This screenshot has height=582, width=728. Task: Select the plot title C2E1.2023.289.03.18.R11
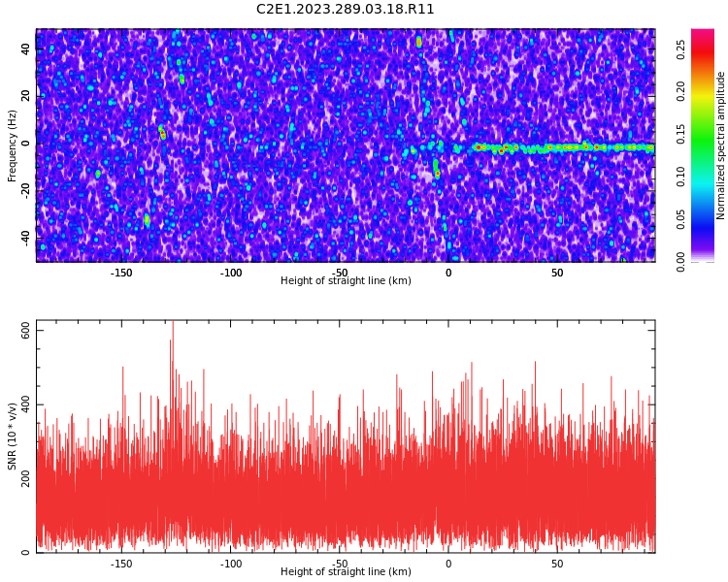tap(345, 9)
